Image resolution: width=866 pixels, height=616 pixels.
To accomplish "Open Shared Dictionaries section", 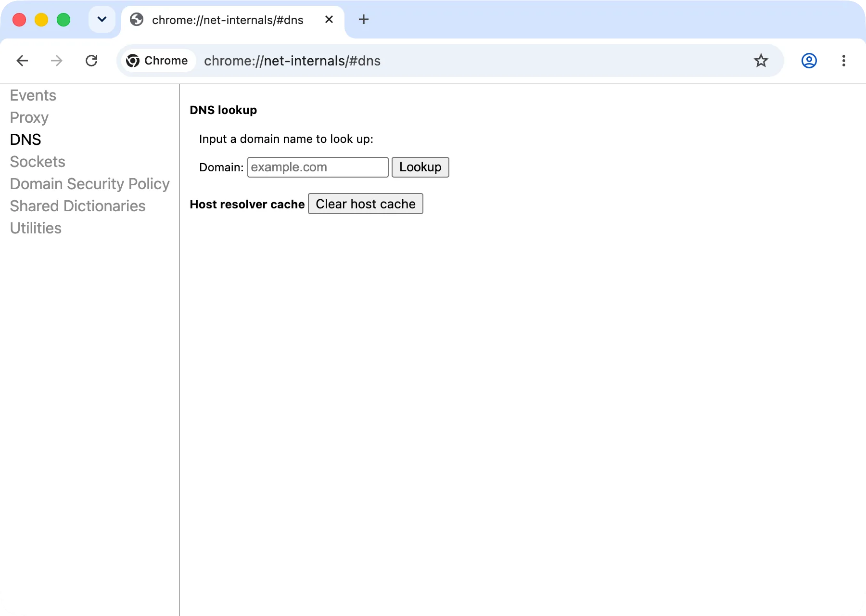I will (x=78, y=206).
